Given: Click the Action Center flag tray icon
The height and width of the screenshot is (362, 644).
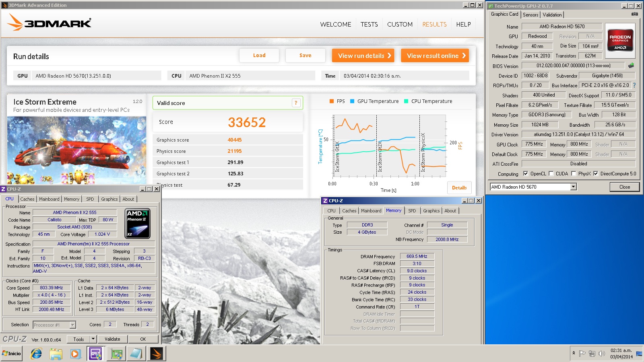Looking at the screenshot, I should 582,354.
